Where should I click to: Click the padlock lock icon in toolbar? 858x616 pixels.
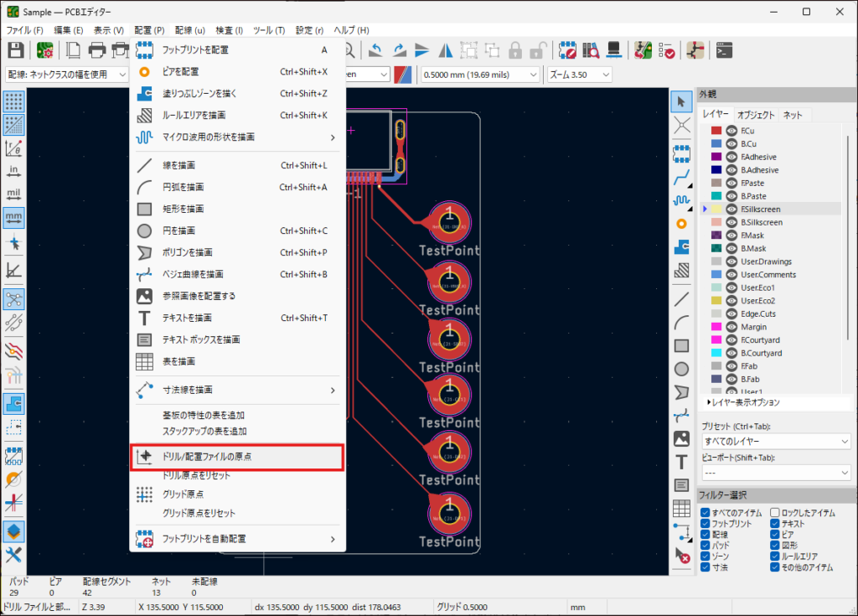(x=515, y=49)
